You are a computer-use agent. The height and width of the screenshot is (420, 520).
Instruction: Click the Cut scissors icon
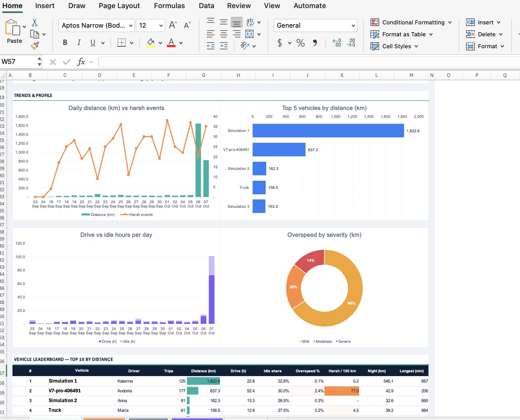coord(34,22)
